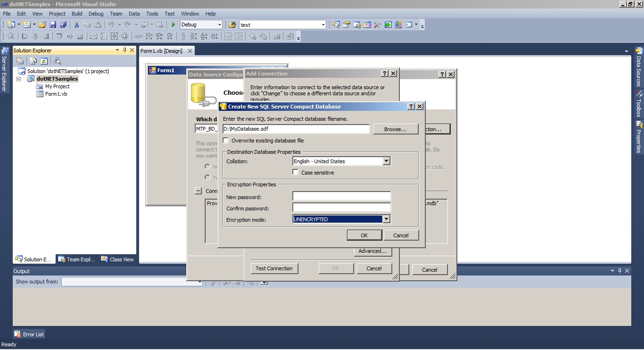Select the Cut icon on the Standard toolbar
The image size is (644, 350).
(77, 24)
